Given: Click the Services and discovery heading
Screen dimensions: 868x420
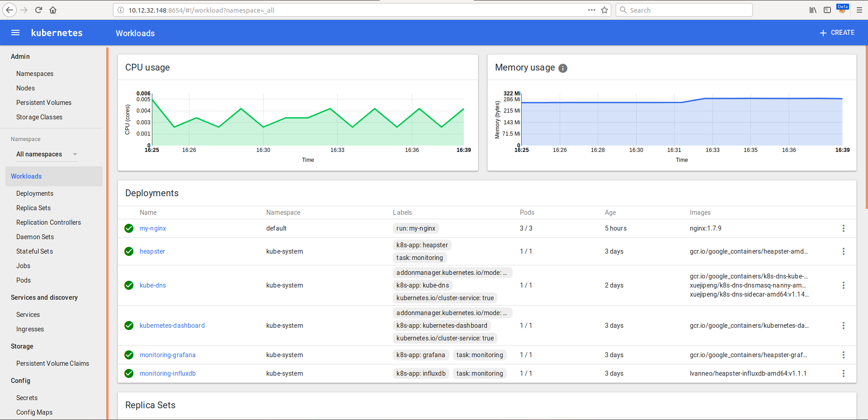Looking at the screenshot, I should [x=44, y=297].
